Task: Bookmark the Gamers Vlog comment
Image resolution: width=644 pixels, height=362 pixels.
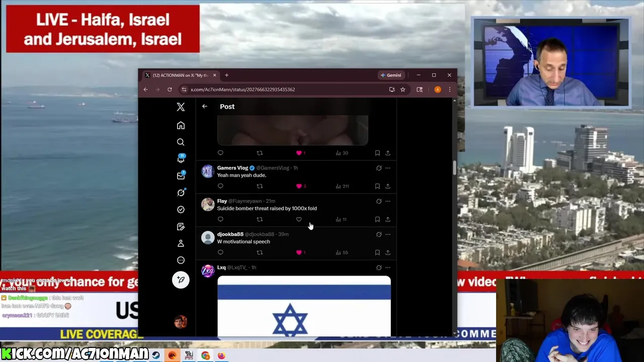Action: (377, 186)
